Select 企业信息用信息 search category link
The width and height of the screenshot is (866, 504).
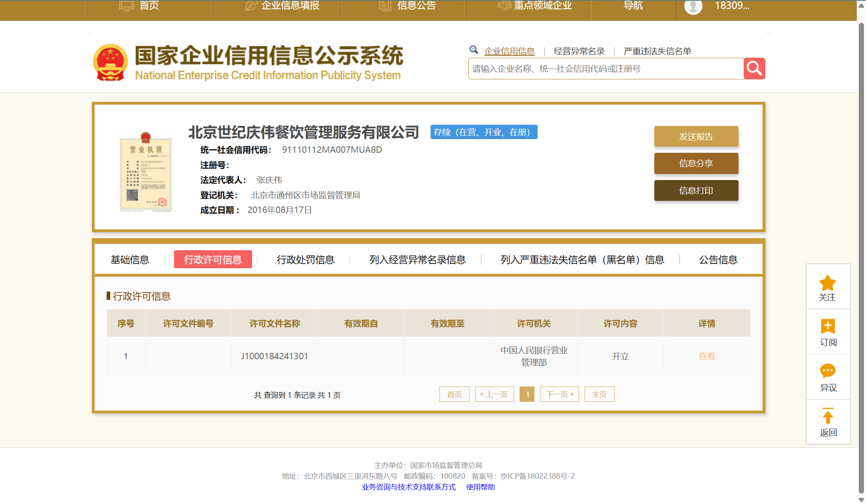509,51
